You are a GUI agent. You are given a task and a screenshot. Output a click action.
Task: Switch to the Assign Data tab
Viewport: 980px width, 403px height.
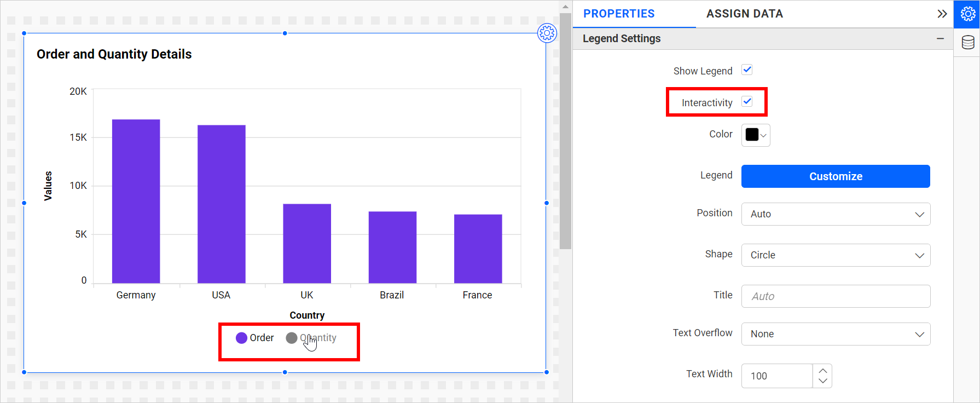point(744,14)
